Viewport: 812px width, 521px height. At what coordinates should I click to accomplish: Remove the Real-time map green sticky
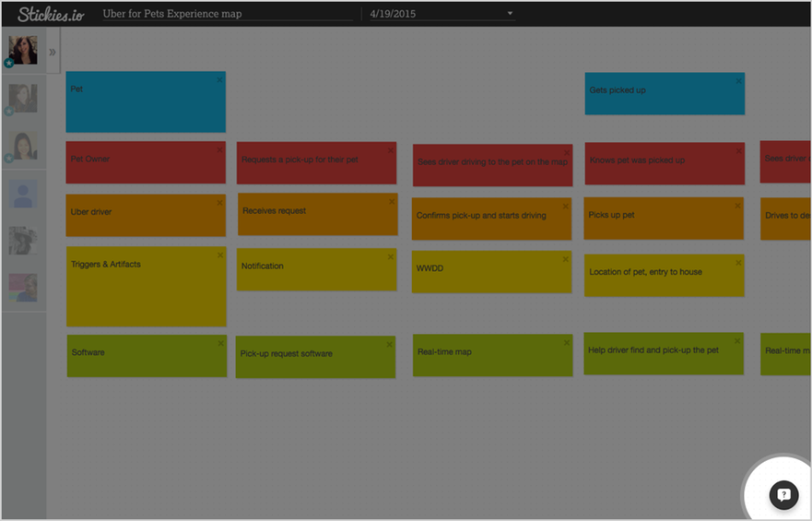click(566, 343)
